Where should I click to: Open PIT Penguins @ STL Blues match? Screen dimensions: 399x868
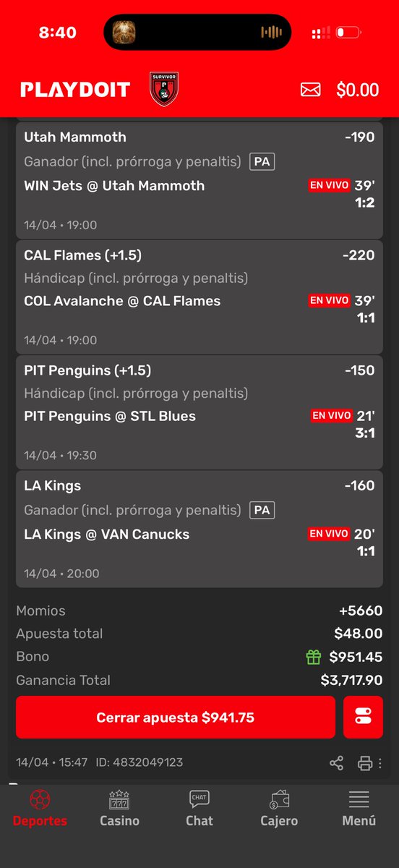point(110,416)
